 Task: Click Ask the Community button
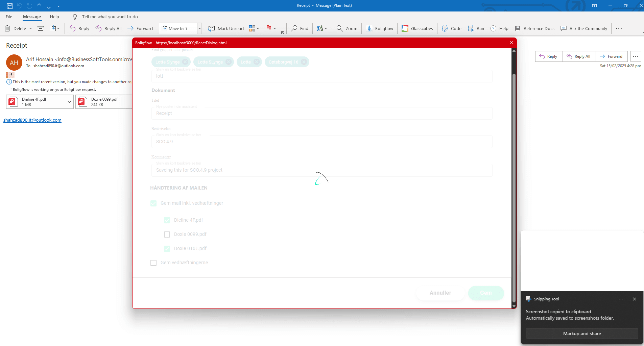(x=584, y=28)
